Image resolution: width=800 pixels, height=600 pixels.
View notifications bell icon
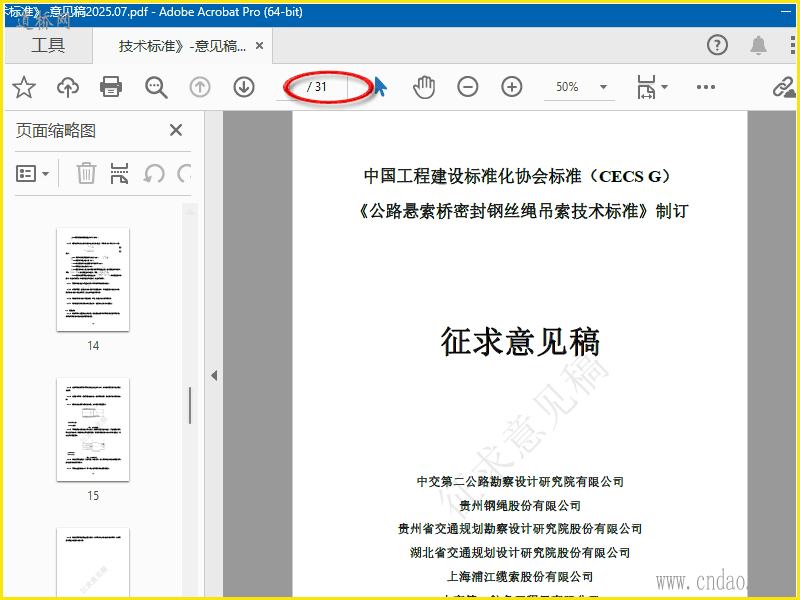758,45
